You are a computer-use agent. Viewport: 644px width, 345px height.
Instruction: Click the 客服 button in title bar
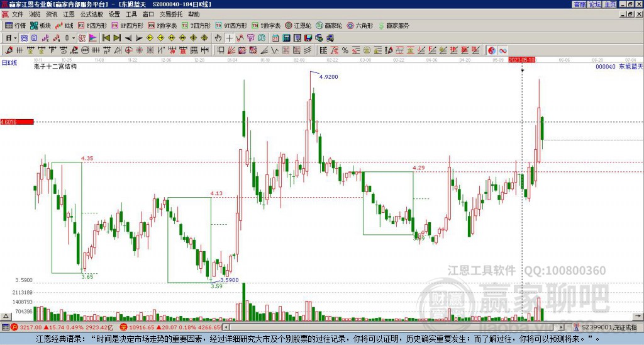pos(579,4)
